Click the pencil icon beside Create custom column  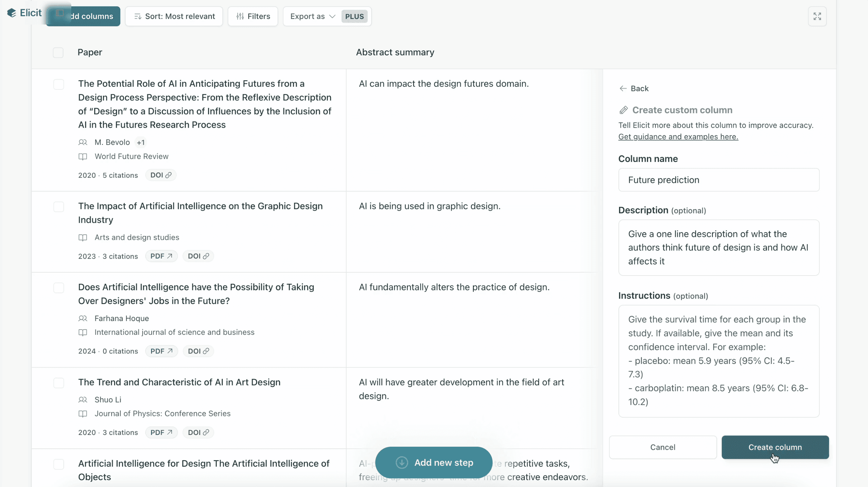click(623, 110)
